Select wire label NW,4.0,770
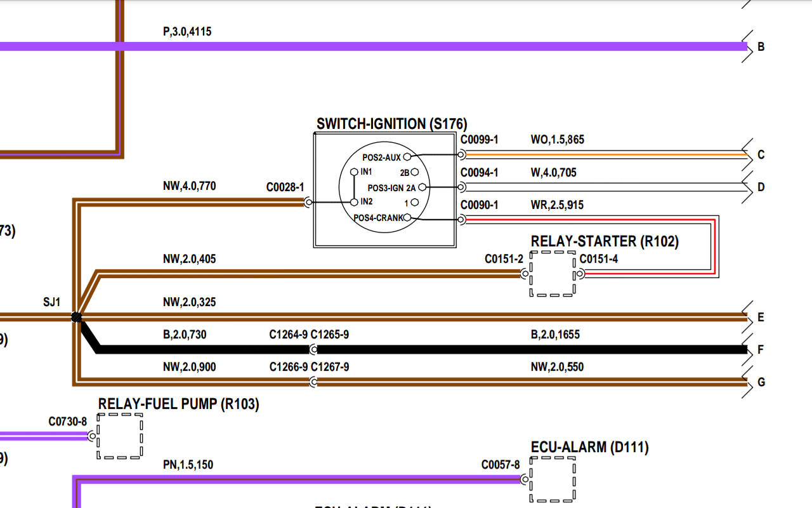The width and height of the screenshot is (812, 508). click(189, 186)
